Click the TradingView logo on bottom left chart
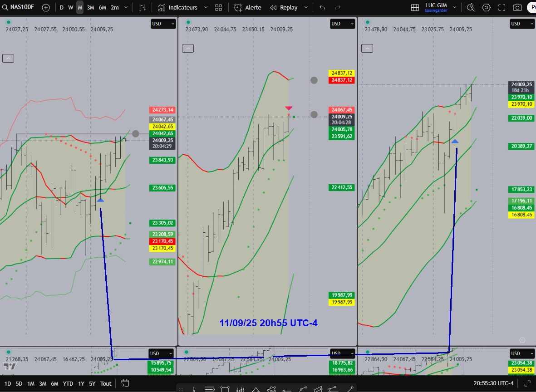536x392 pixels. [10, 367]
